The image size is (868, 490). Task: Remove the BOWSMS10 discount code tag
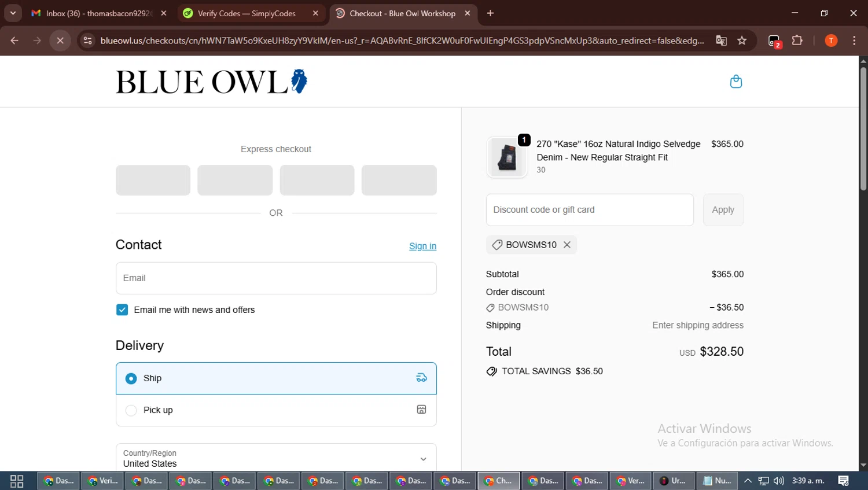567,245
